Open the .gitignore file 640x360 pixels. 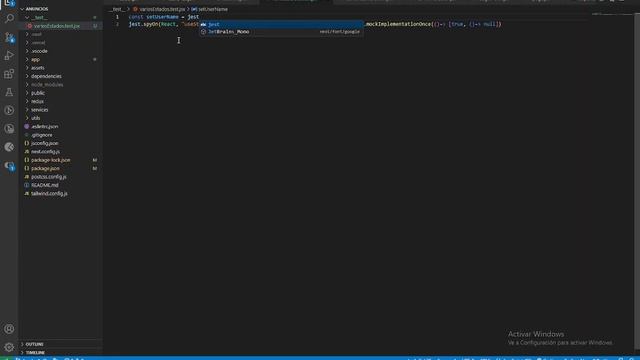tap(42, 135)
